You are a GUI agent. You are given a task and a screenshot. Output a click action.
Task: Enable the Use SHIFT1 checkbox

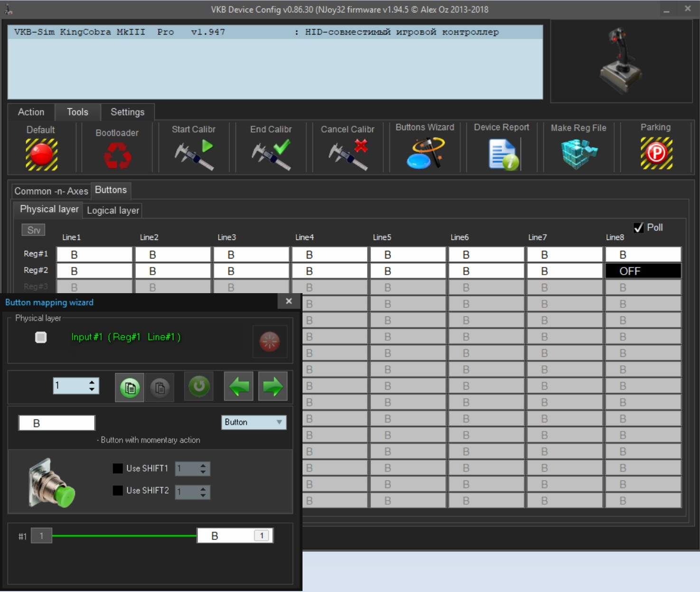pos(117,468)
